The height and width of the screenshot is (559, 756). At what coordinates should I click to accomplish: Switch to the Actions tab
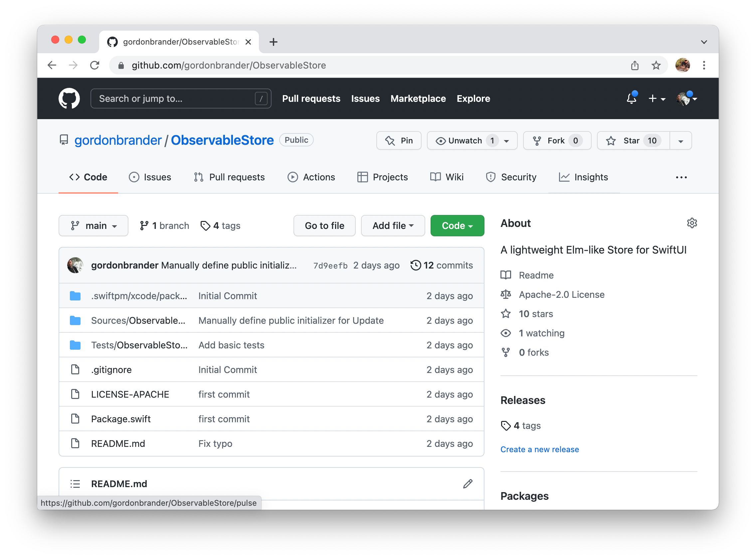[311, 177]
